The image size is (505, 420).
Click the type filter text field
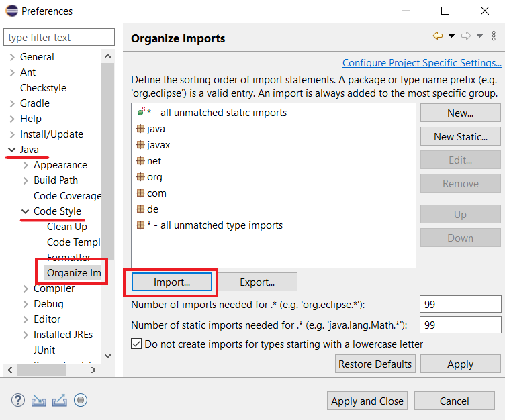(x=59, y=37)
